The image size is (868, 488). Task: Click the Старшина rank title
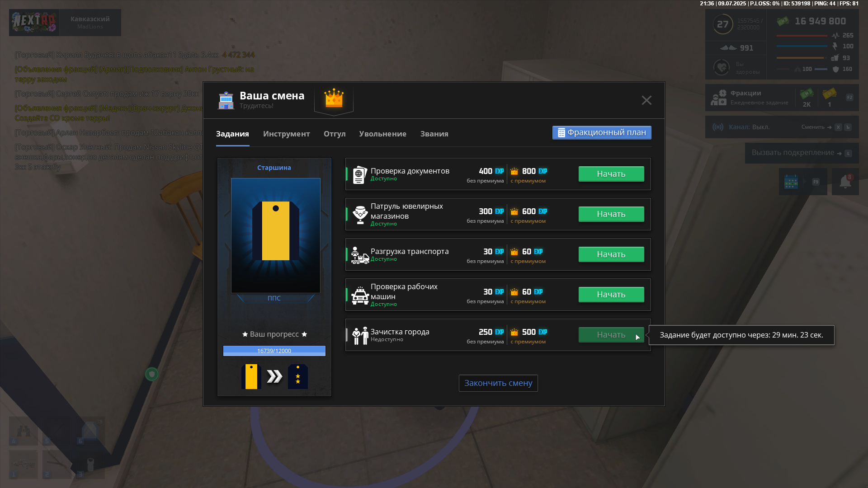coord(274,168)
